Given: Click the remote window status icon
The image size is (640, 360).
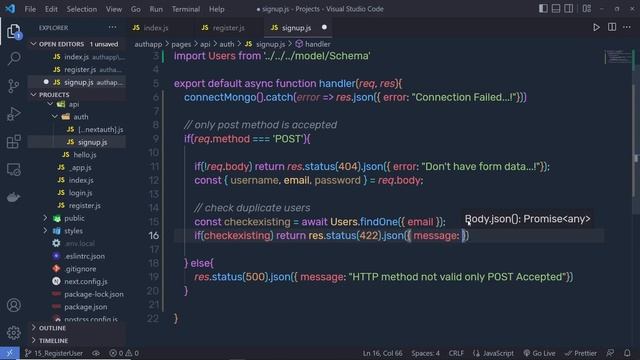Looking at the screenshot, I should pyautogui.click(x=9, y=353).
